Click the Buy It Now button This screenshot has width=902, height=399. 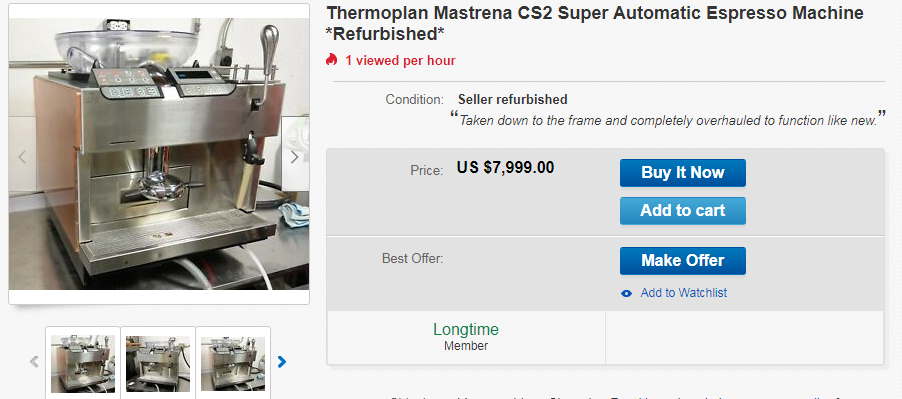(682, 172)
